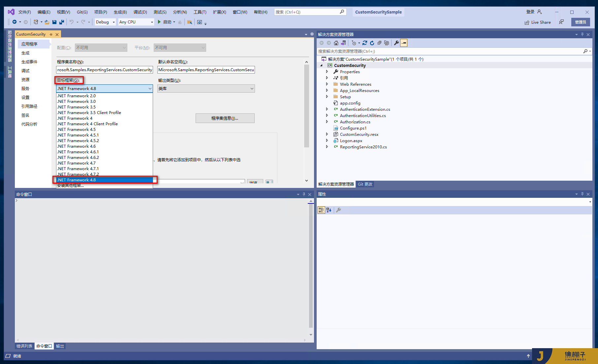Expand the AuthenticationExtension.cs node
This screenshot has height=364, width=598.
tap(327, 109)
